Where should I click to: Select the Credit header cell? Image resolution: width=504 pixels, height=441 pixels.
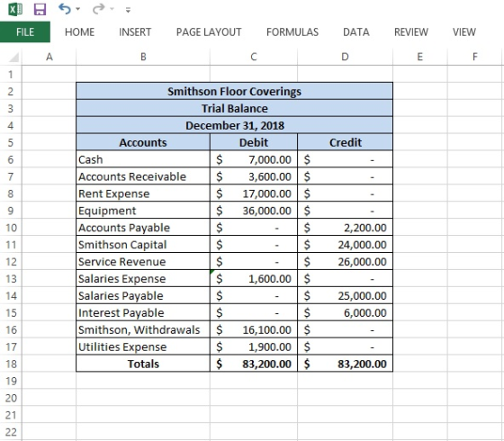(x=346, y=142)
